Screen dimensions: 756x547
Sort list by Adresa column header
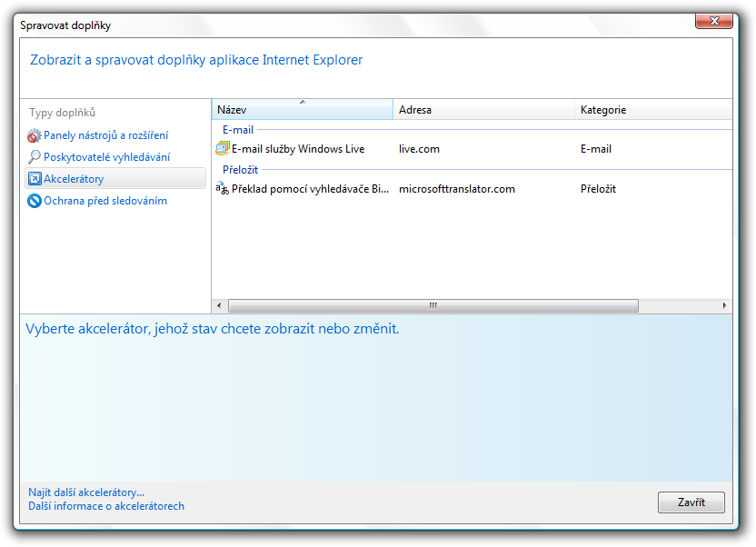[483, 109]
